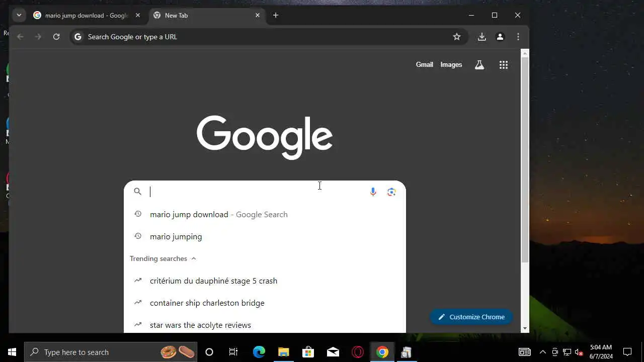Click the muted volume tray icon
This screenshot has height=362, width=644.
coord(579,352)
